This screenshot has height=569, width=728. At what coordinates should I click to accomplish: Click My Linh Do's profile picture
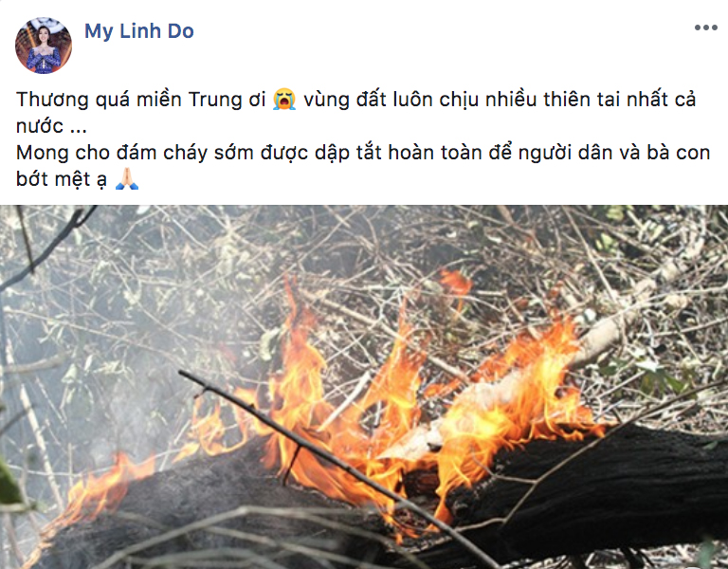[x=44, y=46]
